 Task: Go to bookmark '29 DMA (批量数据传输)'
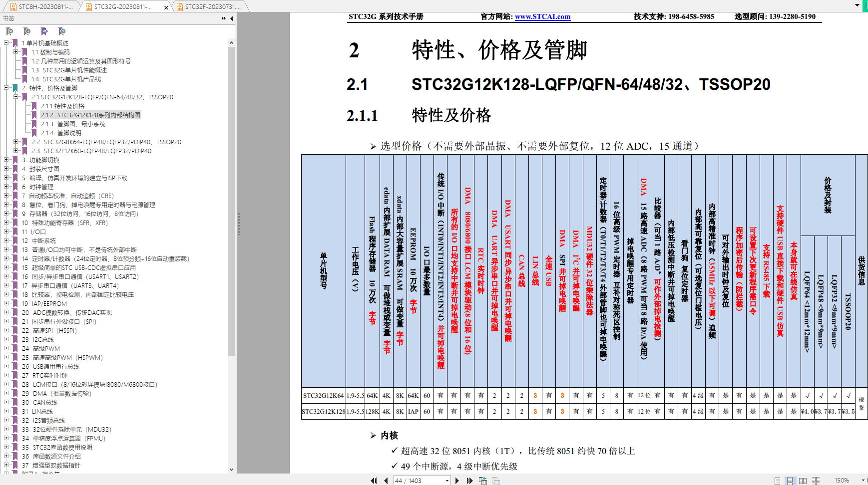(x=56, y=394)
